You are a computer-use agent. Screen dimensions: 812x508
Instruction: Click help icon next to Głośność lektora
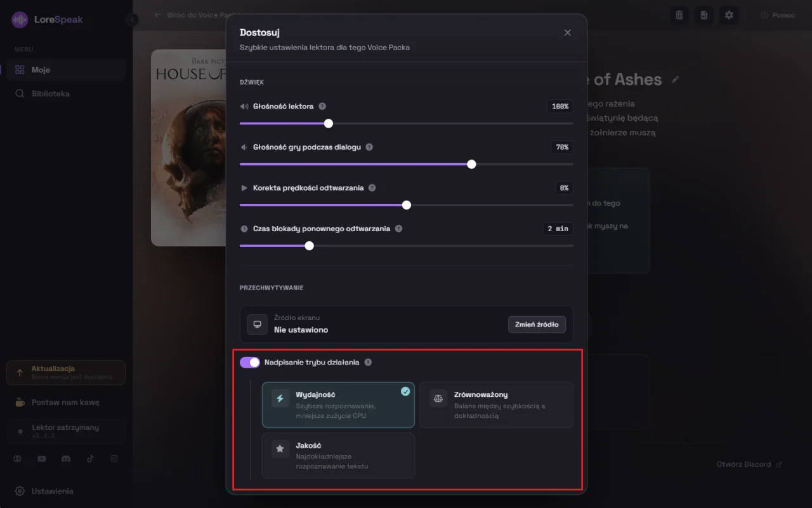(x=322, y=106)
